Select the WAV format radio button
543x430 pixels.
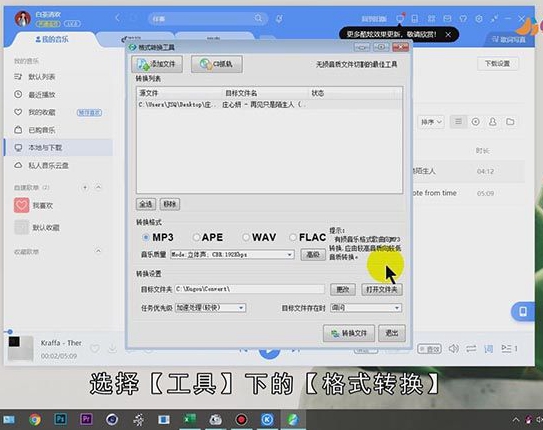click(246, 237)
